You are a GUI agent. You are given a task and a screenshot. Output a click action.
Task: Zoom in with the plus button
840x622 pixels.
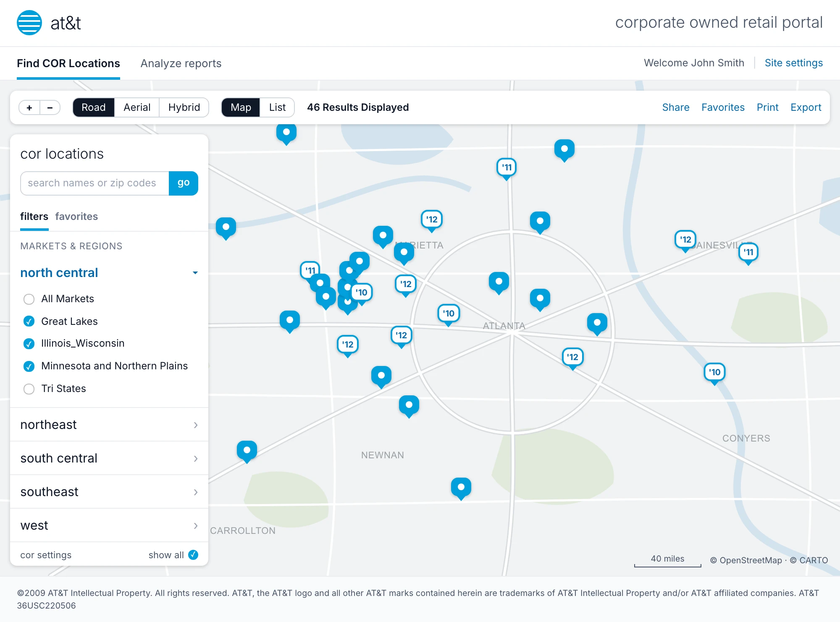click(29, 107)
